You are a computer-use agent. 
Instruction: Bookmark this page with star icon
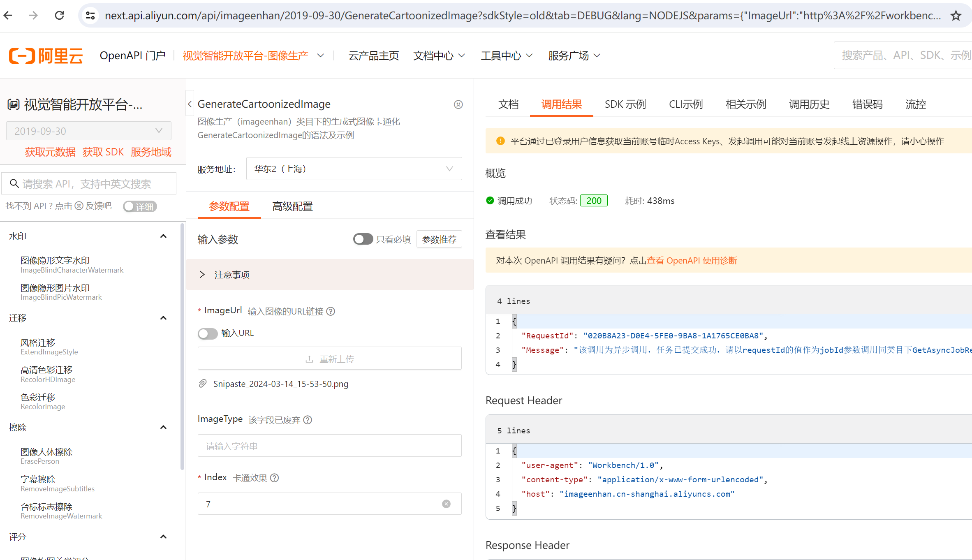[956, 16]
